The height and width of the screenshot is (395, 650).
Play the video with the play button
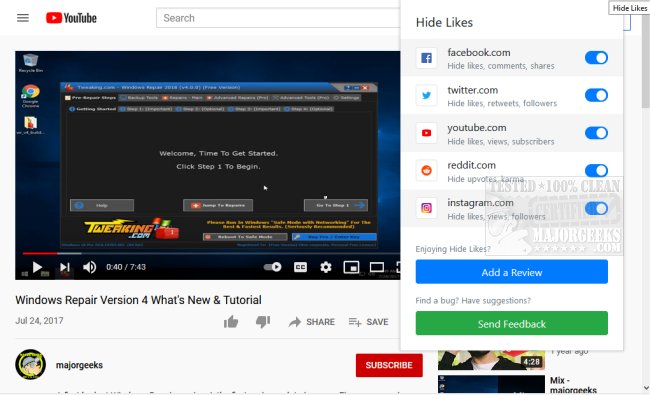pos(37,267)
